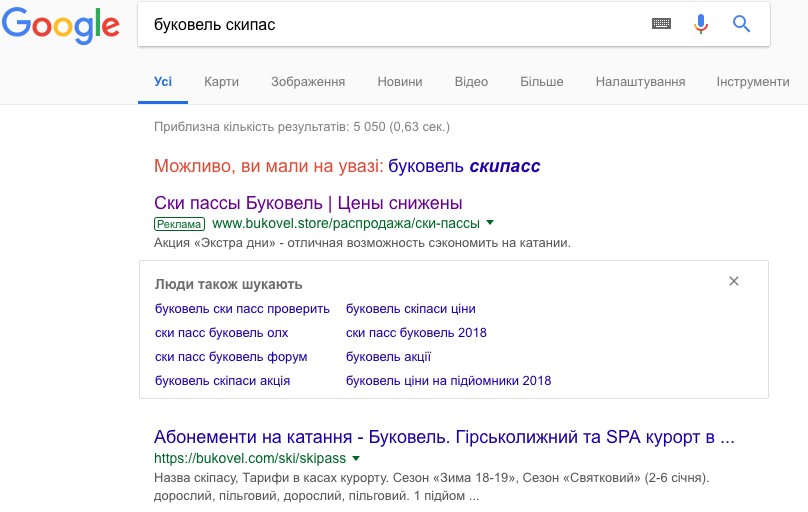The width and height of the screenshot is (808, 512).
Task: Open the on-screen keyboard icon
Action: pyautogui.click(x=661, y=23)
